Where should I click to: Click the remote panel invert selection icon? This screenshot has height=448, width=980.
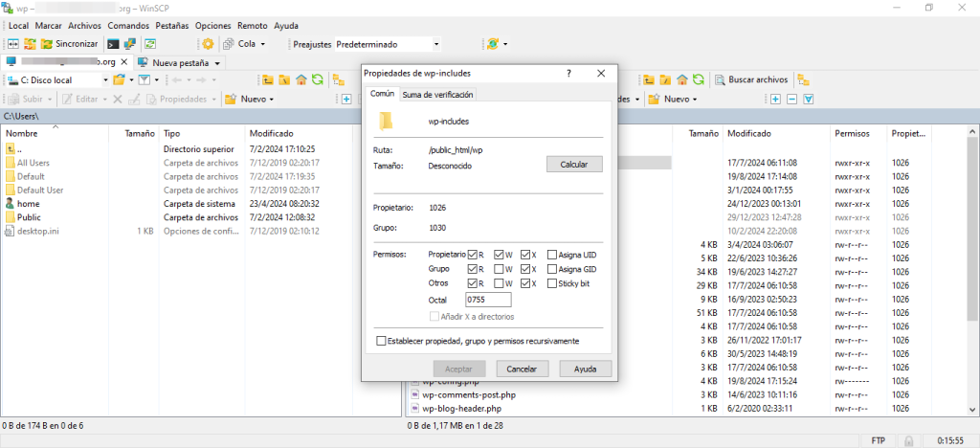tap(809, 99)
